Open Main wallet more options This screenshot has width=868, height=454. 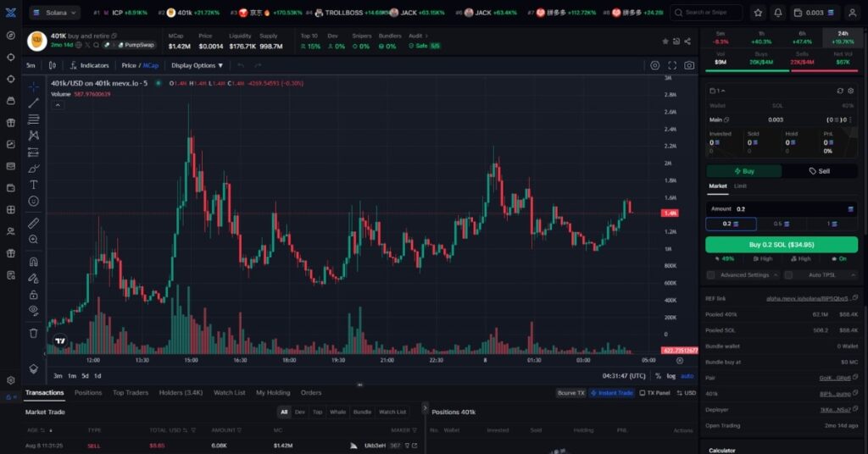850,119
